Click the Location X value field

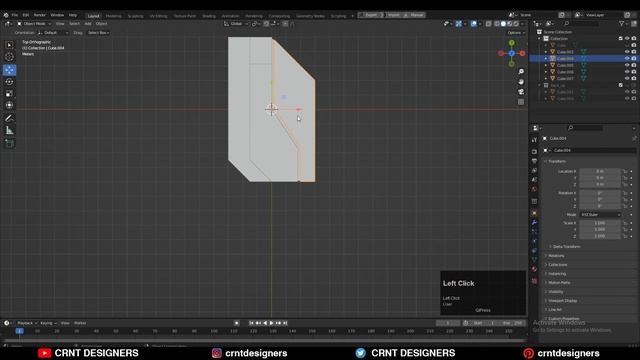600,171
